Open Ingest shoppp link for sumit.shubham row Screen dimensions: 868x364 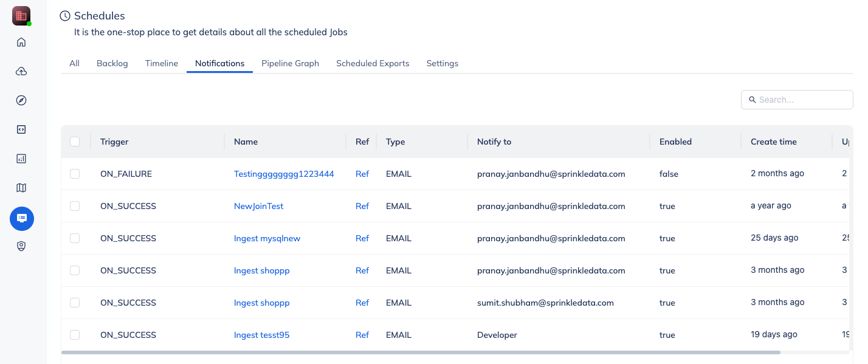tap(261, 303)
